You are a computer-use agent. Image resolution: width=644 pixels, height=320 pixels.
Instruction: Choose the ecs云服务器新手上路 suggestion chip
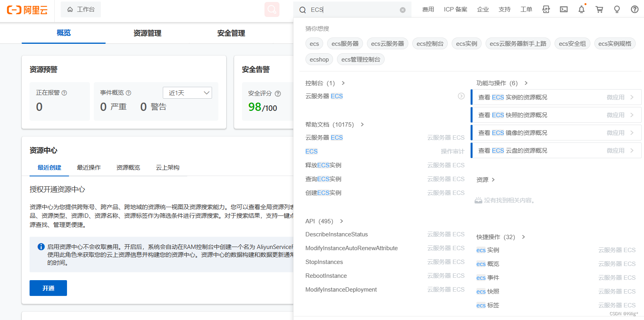pos(518,44)
